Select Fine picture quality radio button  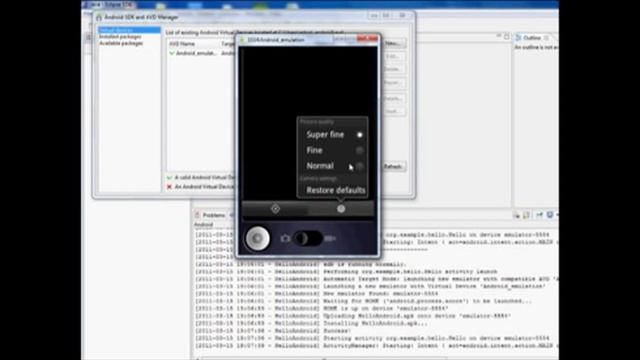359,150
